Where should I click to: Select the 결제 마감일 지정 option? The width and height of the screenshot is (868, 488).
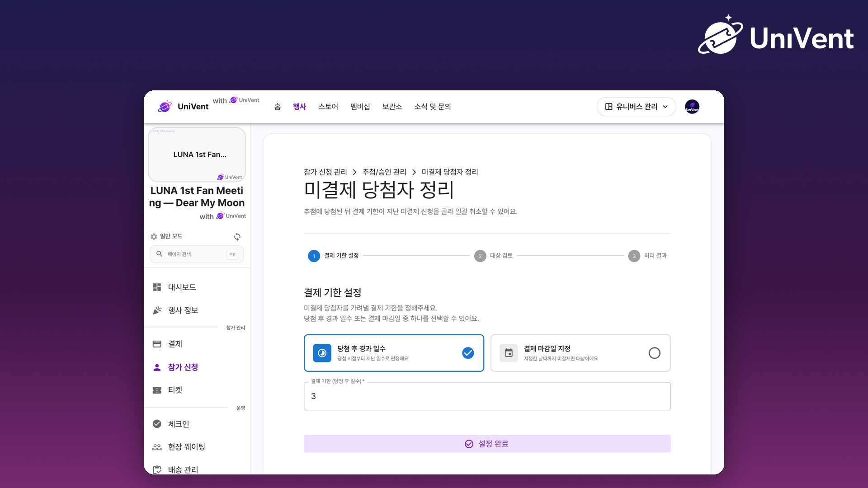click(x=580, y=353)
